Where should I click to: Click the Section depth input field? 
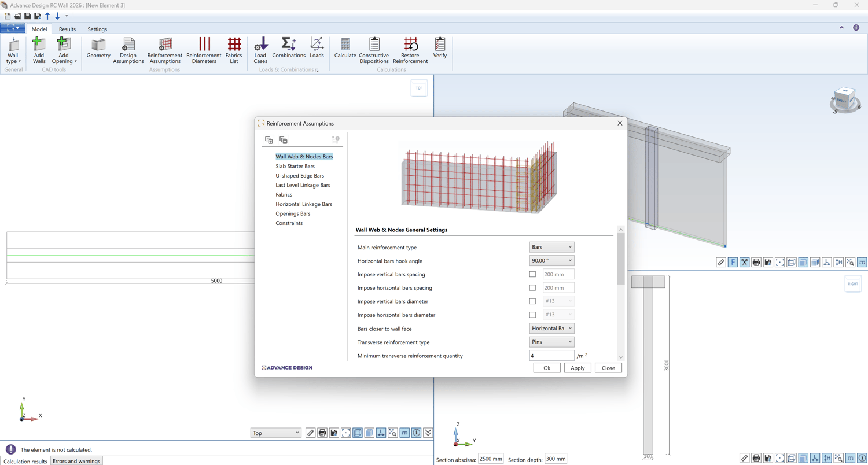556,459
